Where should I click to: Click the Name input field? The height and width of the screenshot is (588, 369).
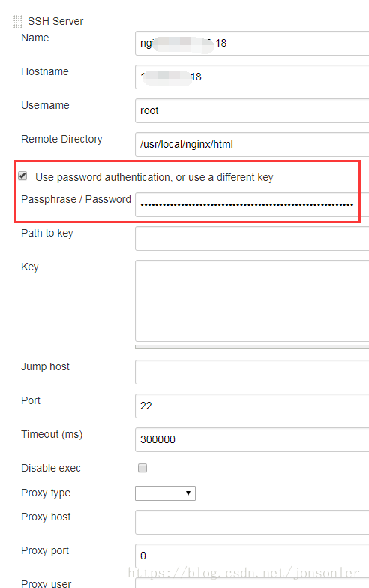pyautogui.click(x=252, y=43)
